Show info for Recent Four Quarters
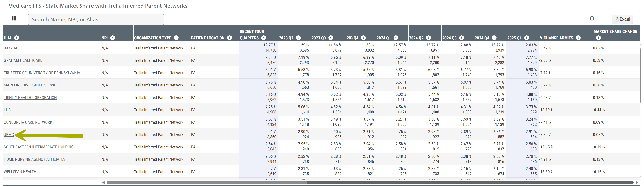 tap(264, 38)
